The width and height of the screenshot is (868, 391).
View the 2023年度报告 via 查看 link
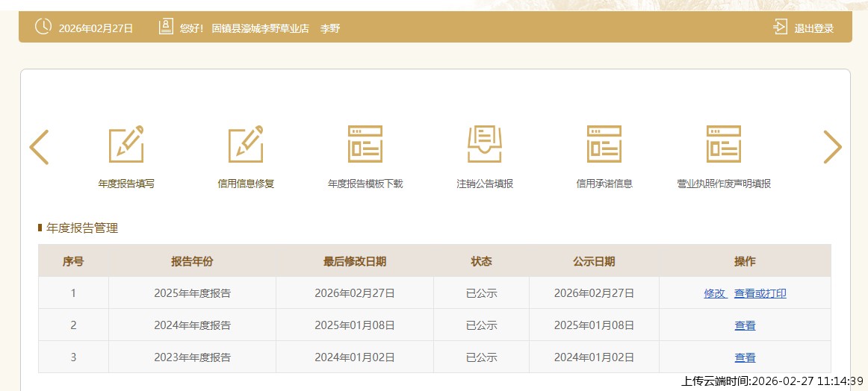(745, 357)
